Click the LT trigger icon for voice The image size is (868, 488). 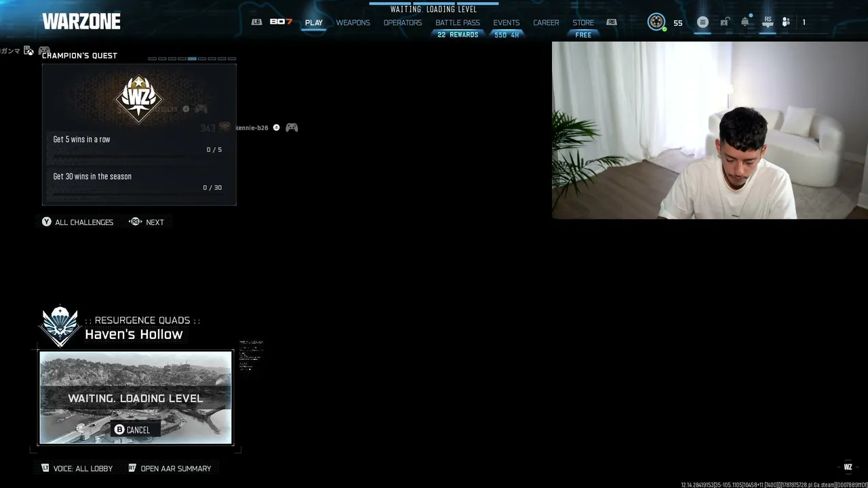(x=45, y=468)
